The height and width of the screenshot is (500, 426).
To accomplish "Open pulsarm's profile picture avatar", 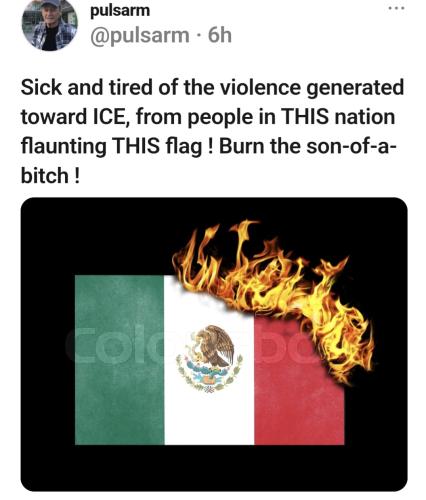I will [50, 23].
